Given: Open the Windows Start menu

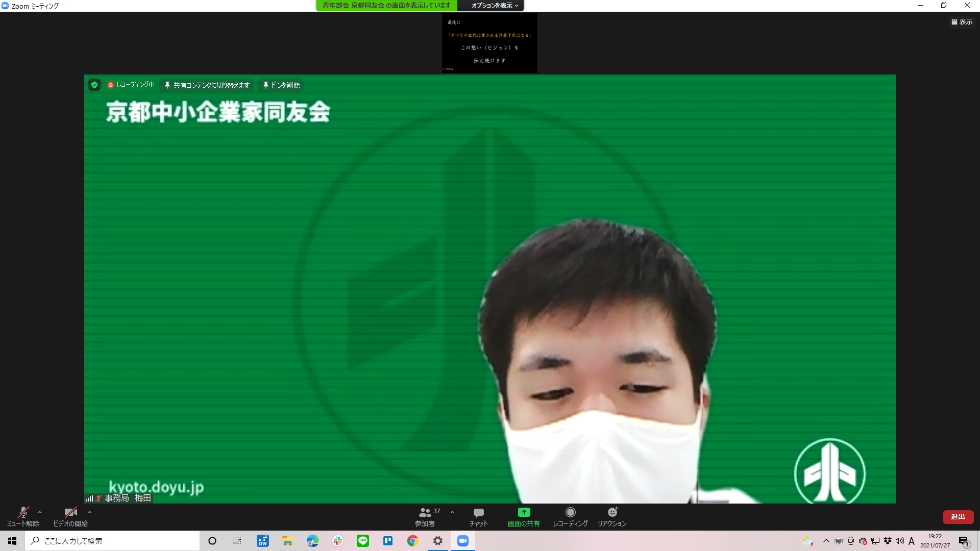Looking at the screenshot, I should click(12, 541).
